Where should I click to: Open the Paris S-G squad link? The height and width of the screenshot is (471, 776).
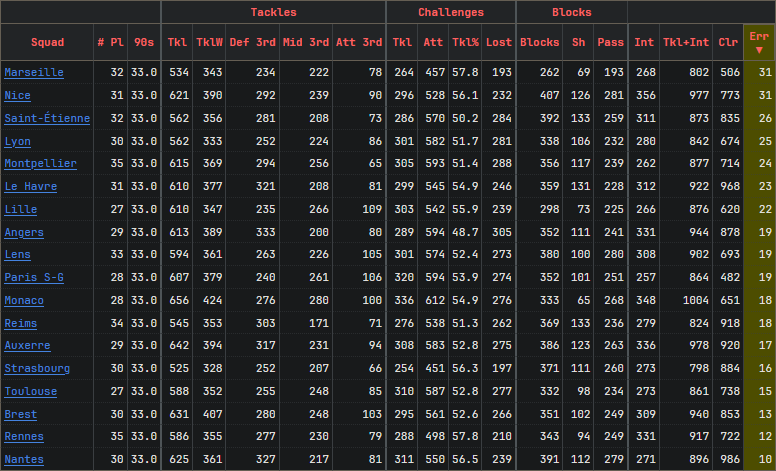tap(34, 277)
